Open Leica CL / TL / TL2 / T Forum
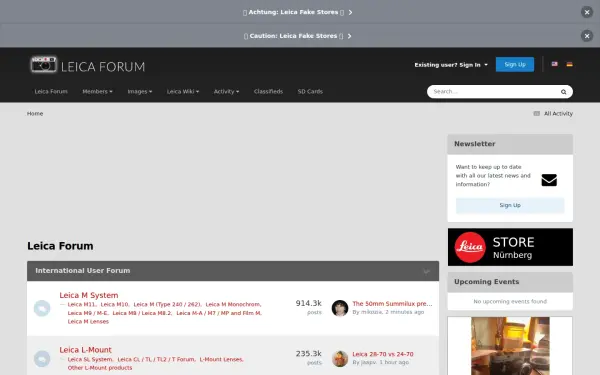 coord(156,359)
